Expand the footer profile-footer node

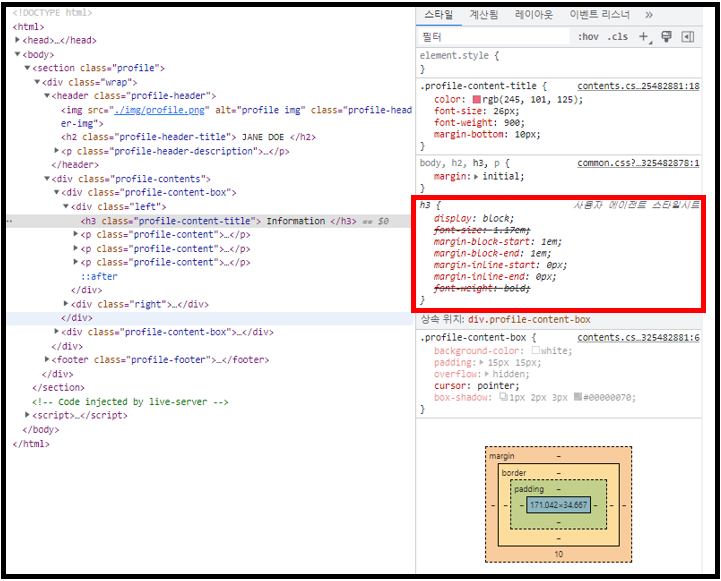[x=47, y=359]
